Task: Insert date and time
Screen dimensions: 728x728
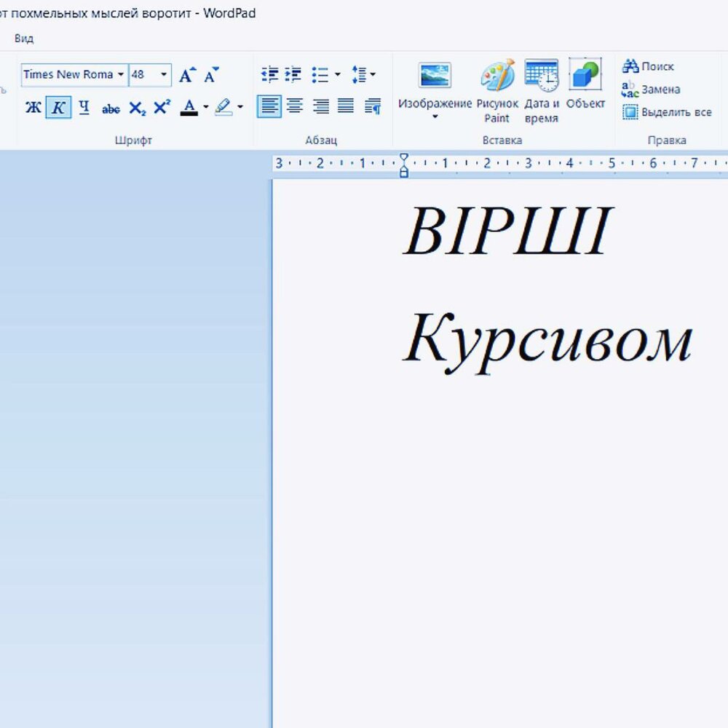Action: (x=541, y=91)
